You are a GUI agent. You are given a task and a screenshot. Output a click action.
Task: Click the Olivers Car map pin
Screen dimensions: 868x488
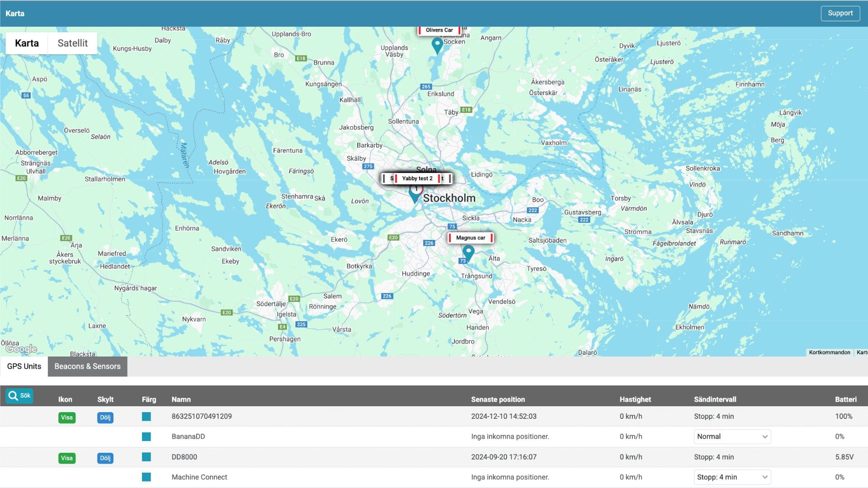(437, 45)
